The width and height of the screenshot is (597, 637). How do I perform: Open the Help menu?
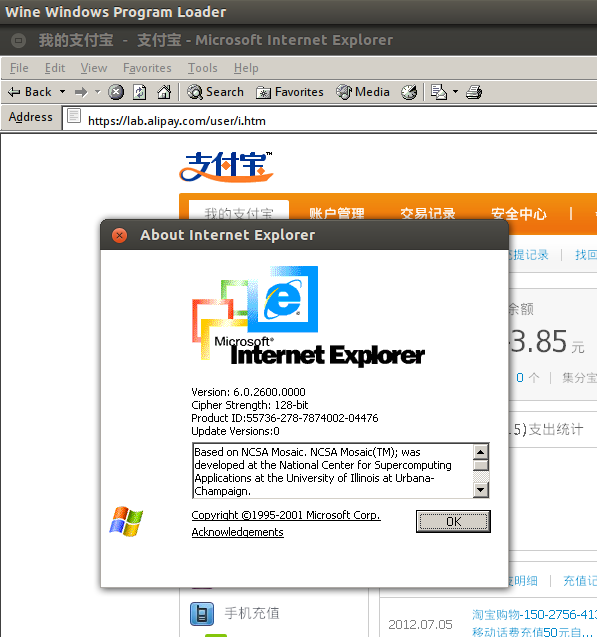(246, 68)
